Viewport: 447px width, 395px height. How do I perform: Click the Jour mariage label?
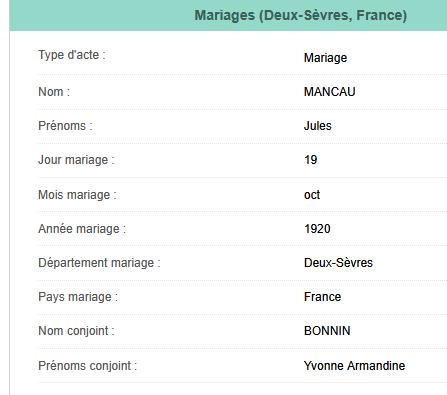76,160
